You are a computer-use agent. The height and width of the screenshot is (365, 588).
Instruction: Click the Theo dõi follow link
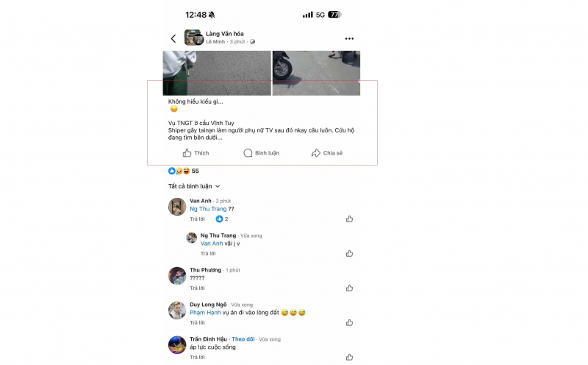[x=243, y=339]
